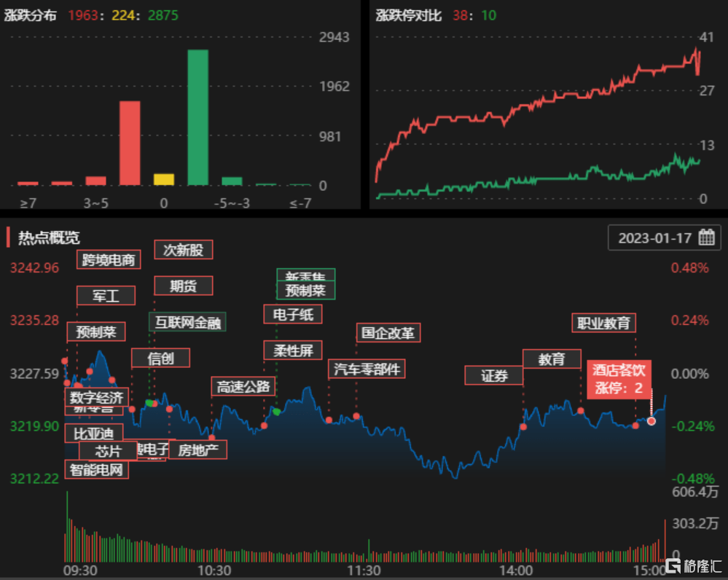The image size is (728, 580).
Task: Click the 汽车零部件 sector tag
Action: pyautogui.click(x=366, y=369)
